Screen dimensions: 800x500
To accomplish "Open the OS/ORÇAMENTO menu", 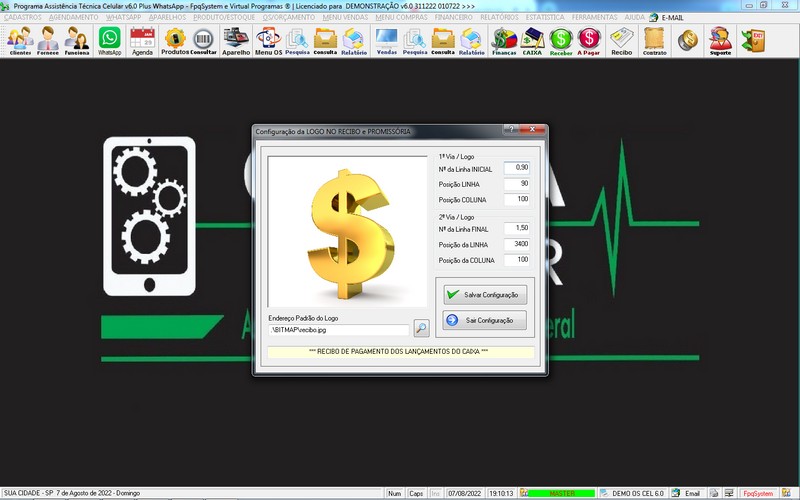I will (x=289, y=17).
